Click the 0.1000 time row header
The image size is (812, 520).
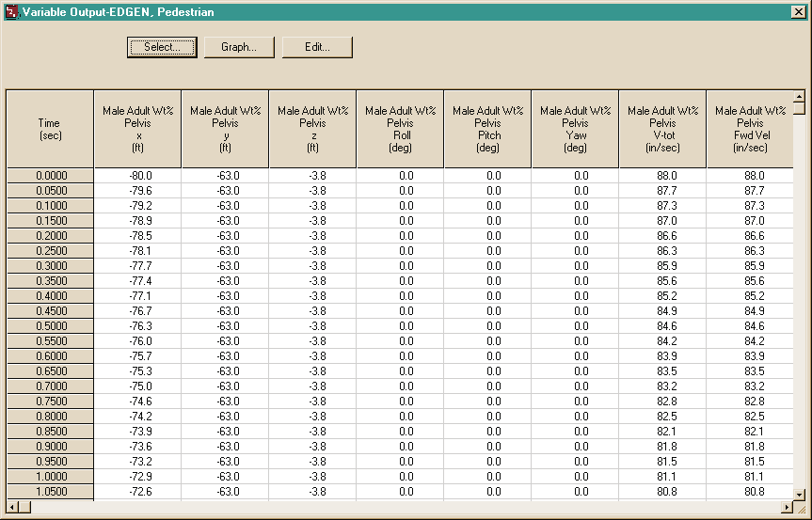[x=50, y=206]
